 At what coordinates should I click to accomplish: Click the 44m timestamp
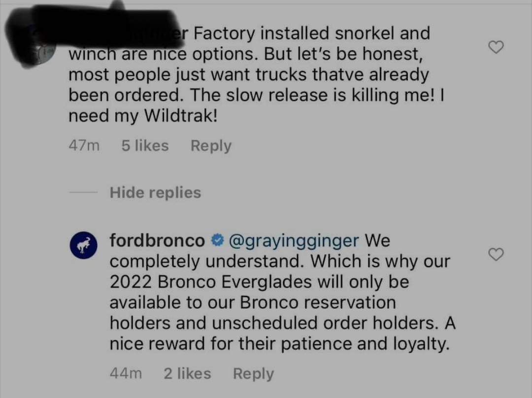[126, 373]
